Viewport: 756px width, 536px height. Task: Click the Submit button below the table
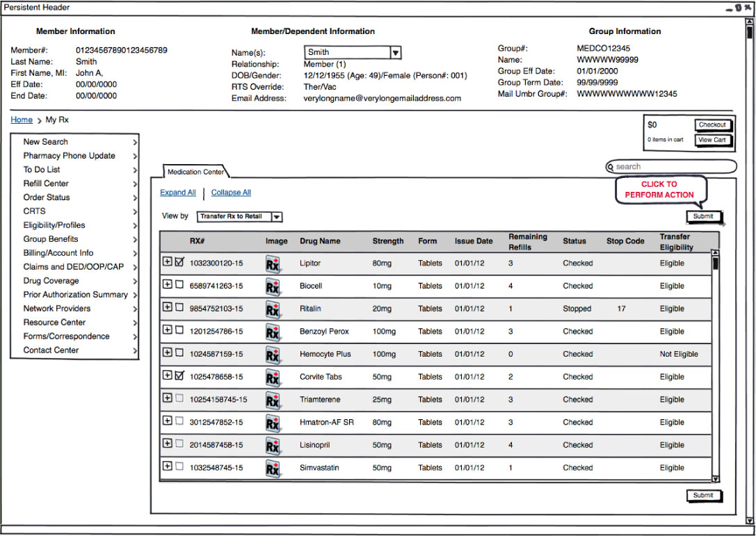703,496
